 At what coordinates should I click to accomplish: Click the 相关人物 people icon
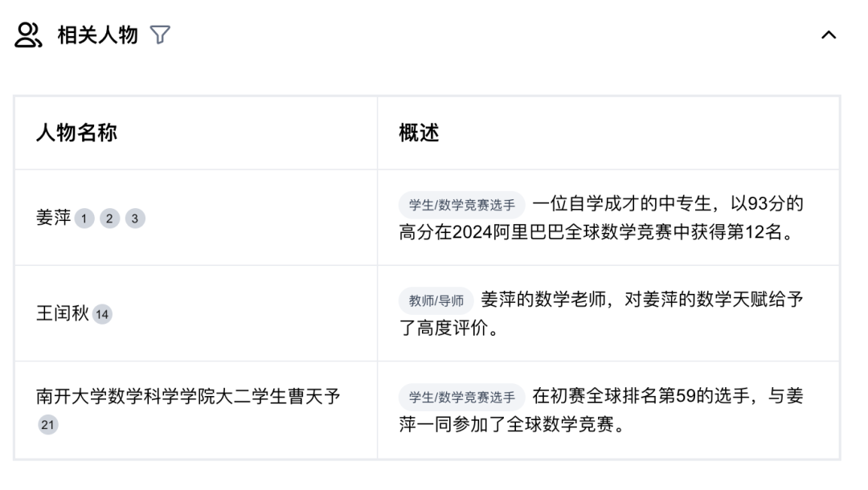pos(27,34)
